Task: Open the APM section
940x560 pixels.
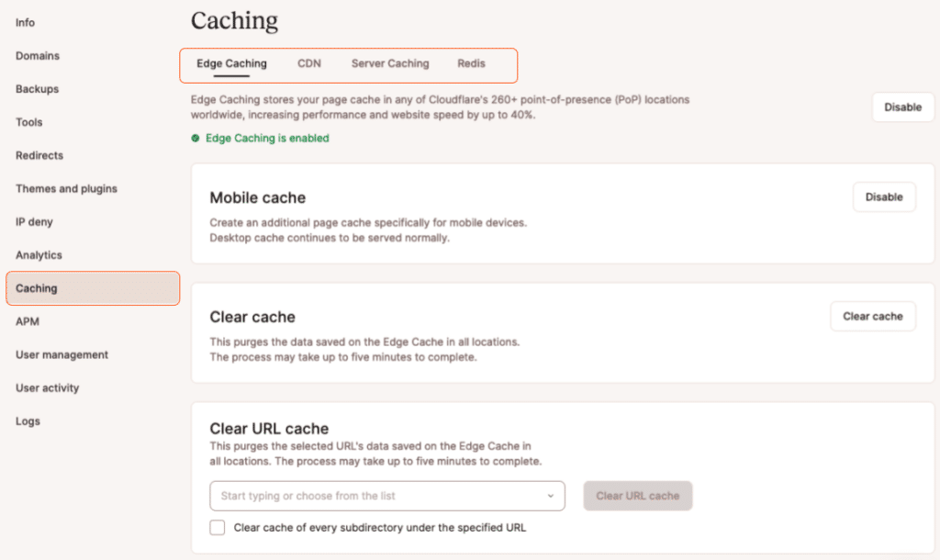Action: pyautogui.click(x=26, y=321)
